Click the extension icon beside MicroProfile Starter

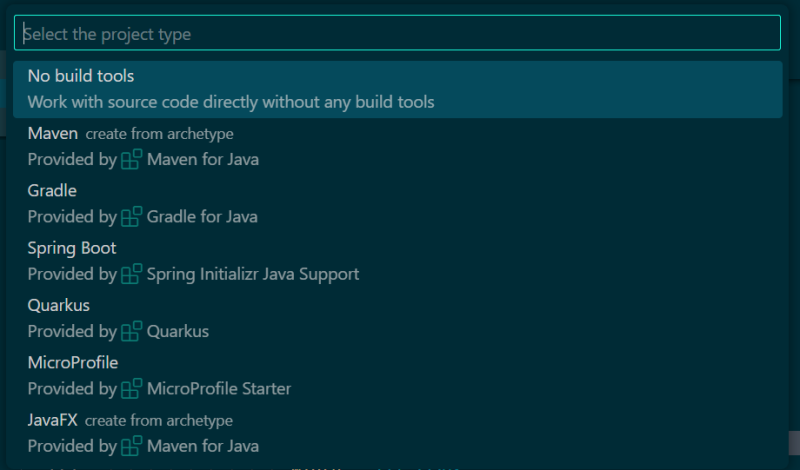tap(131, 388)
